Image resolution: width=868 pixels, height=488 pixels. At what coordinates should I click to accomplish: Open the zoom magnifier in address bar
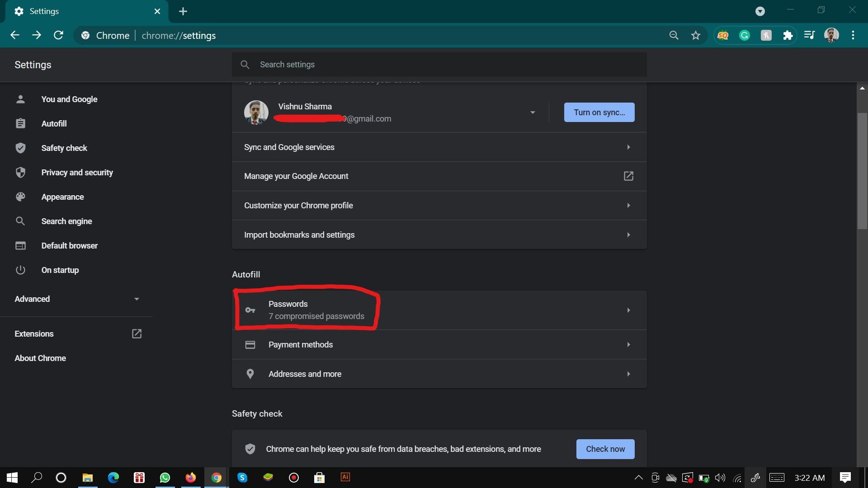674,35
